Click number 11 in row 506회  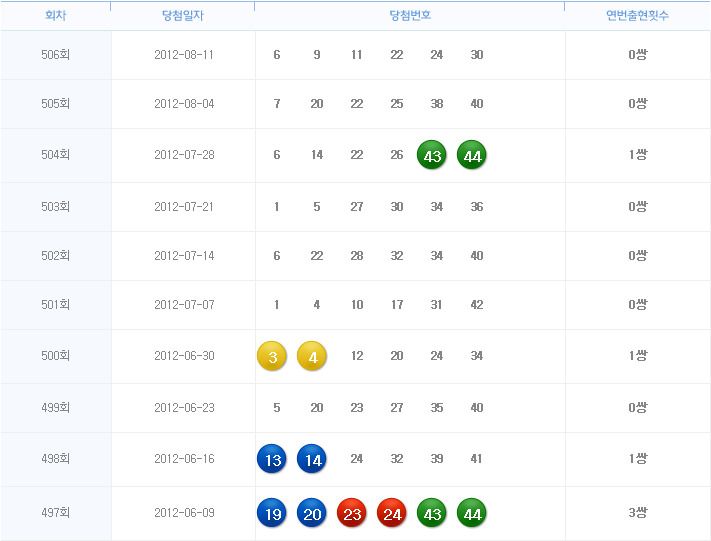(x=356, y=55)
